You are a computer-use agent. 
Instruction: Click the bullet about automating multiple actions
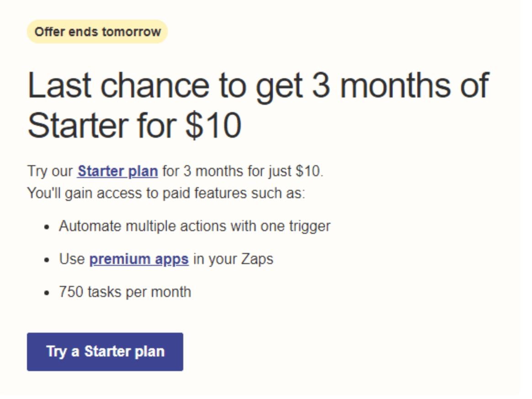pyautogui.click(x=194, y=226)
